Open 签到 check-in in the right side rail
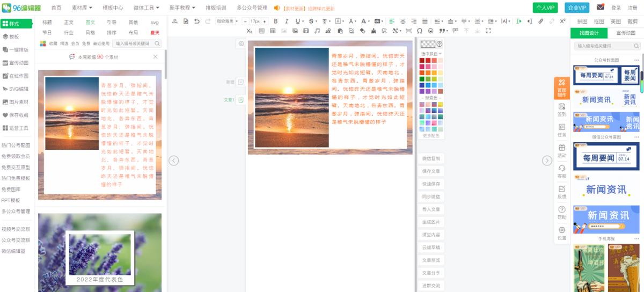The height and width of the screenshot is (292, 644). [562, 109]
